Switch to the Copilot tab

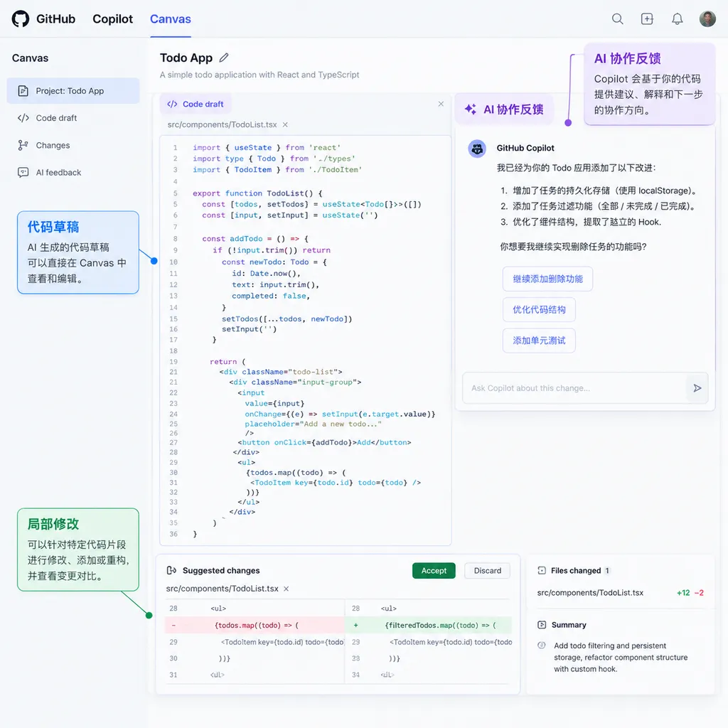[112, 19]
